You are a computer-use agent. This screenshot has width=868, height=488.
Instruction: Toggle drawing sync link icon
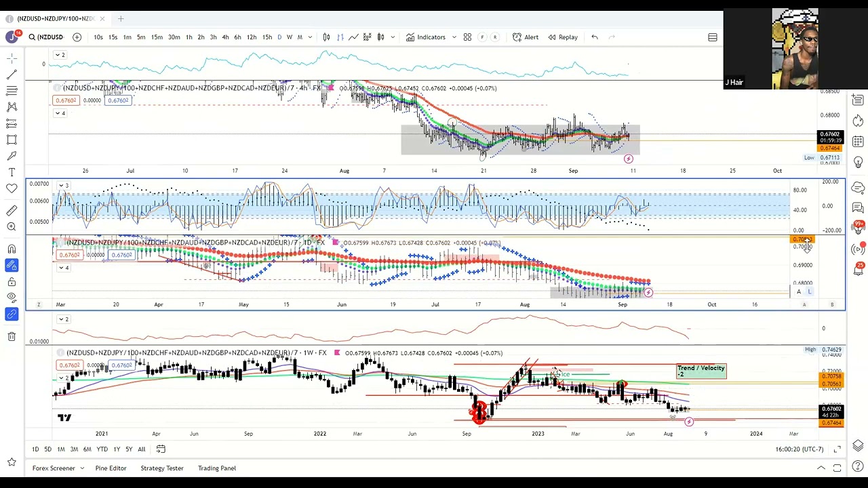tap(12, 314)
